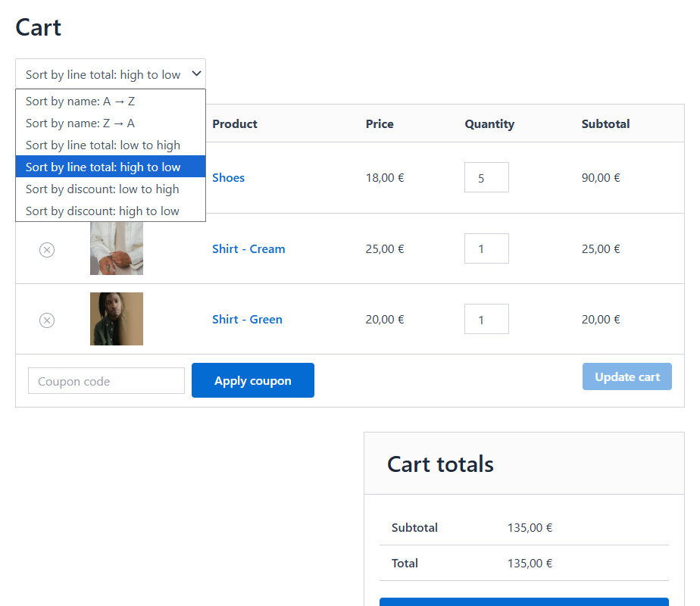The height and width of the screenshot is (606, 700).
Task: Open the Shirt - Cream product page
Action: tap(248, 248)
